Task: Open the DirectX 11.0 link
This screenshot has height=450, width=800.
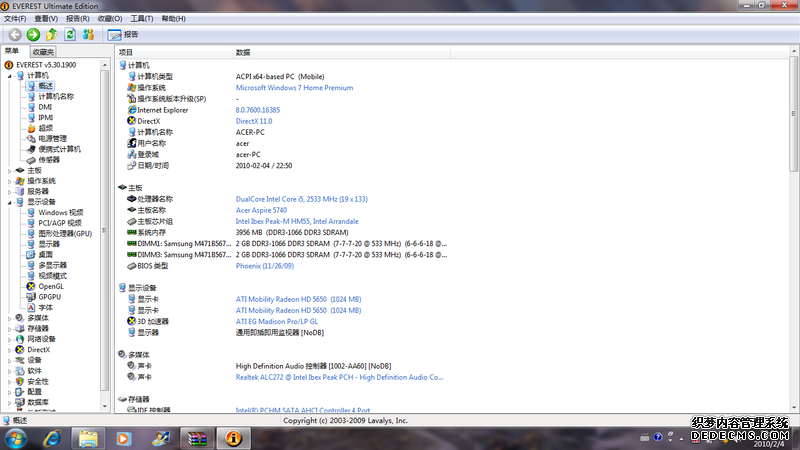Action: (x=254, y=121)
